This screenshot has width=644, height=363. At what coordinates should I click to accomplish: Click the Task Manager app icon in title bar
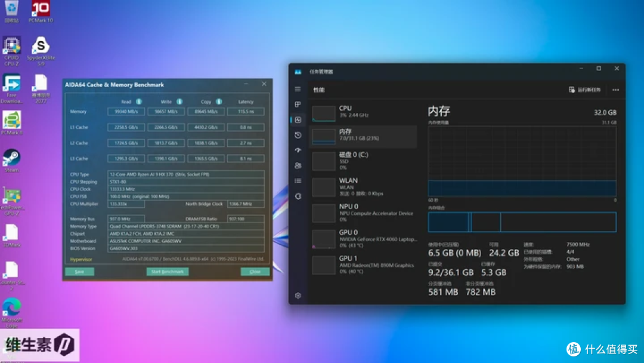(298, 72)
